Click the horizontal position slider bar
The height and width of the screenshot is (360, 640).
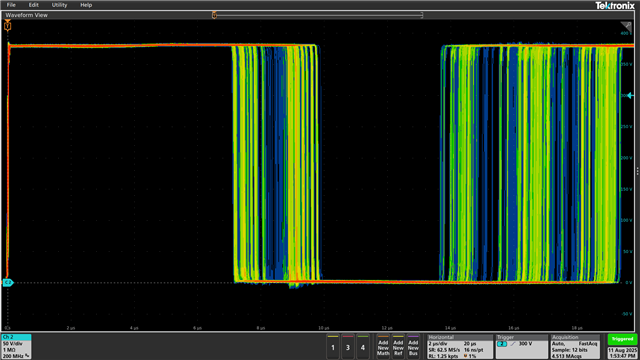click(x=318, y=15)
